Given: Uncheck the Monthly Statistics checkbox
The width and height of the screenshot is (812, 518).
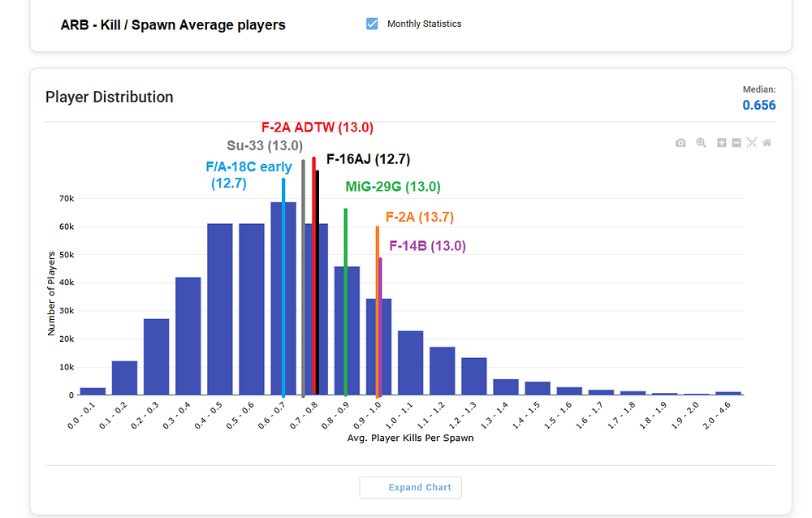Looking at the screenshot, I should coord(372,24).
